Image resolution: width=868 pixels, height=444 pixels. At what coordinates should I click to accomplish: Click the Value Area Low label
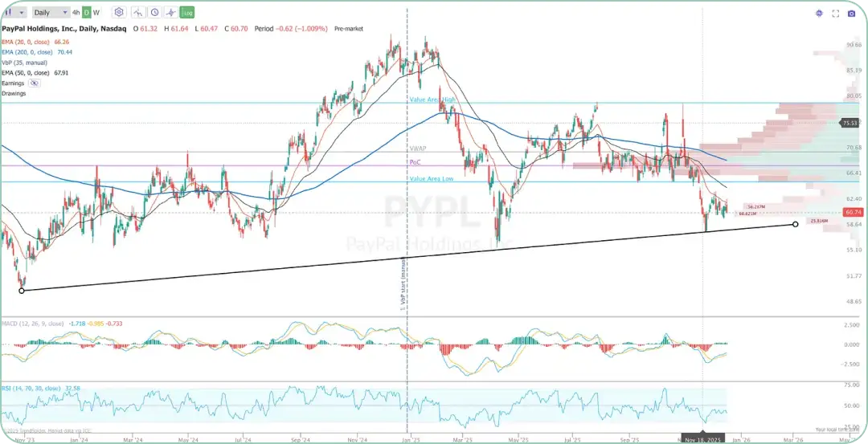pyautogui.click(x=432, y=178)
